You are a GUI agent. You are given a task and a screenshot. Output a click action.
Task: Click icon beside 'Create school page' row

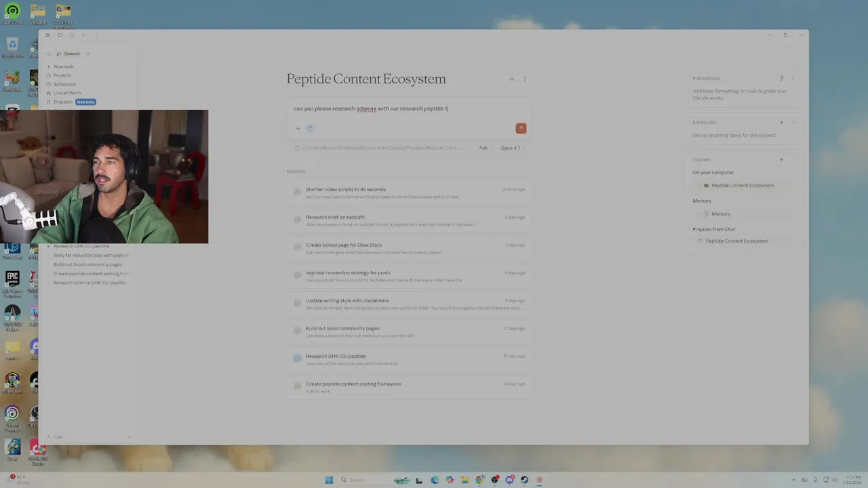(297, 247)
